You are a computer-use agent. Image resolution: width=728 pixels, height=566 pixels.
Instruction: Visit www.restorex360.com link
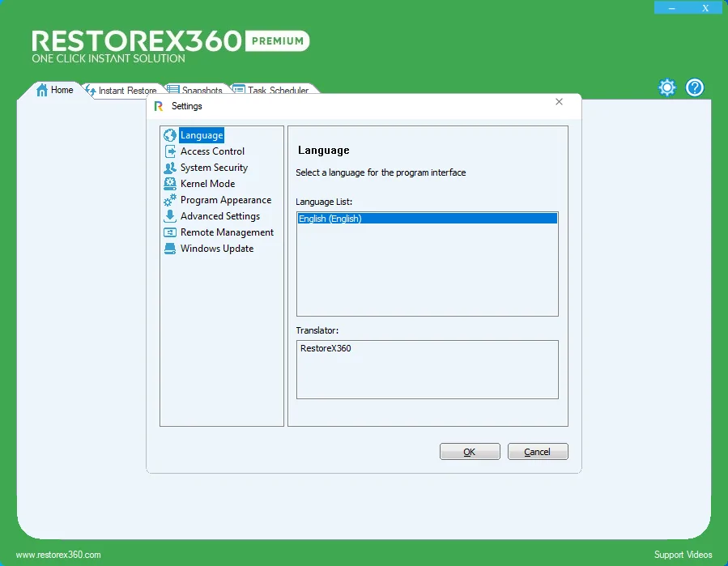pos(58,555)
